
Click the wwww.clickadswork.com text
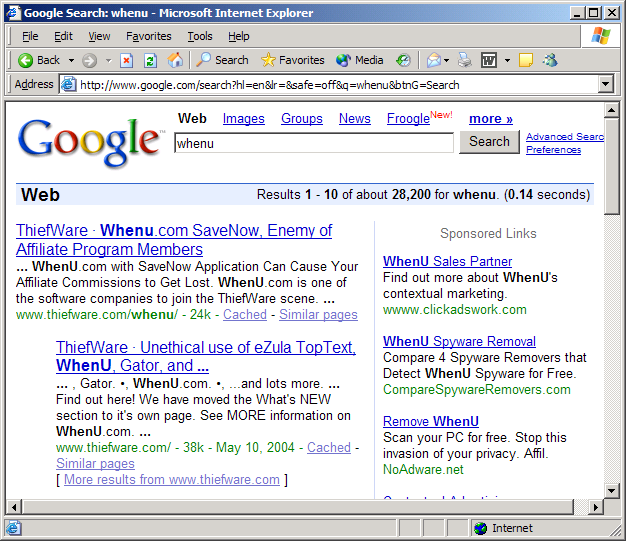(x=455, y=310)
